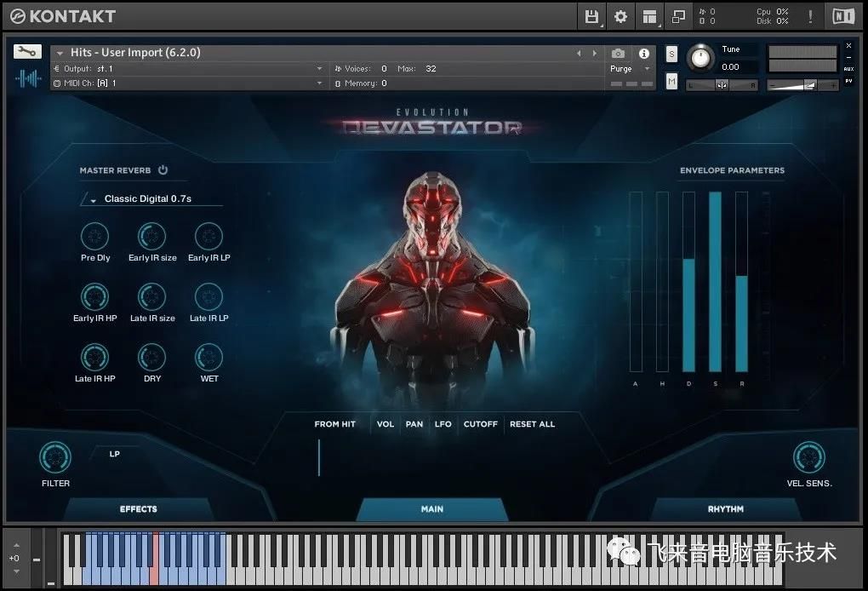Click the Tune value field 0.00
Image resolution: width=868 pixels, height=591 pixels.
click(x=730, y=67)
